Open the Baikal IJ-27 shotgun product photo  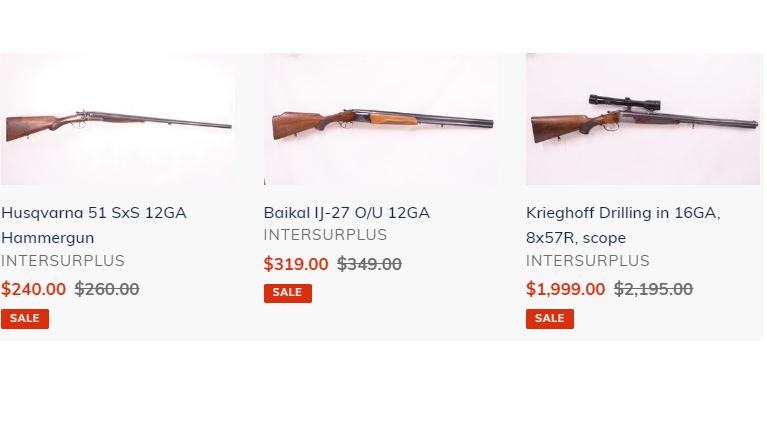tap(381, 120)
